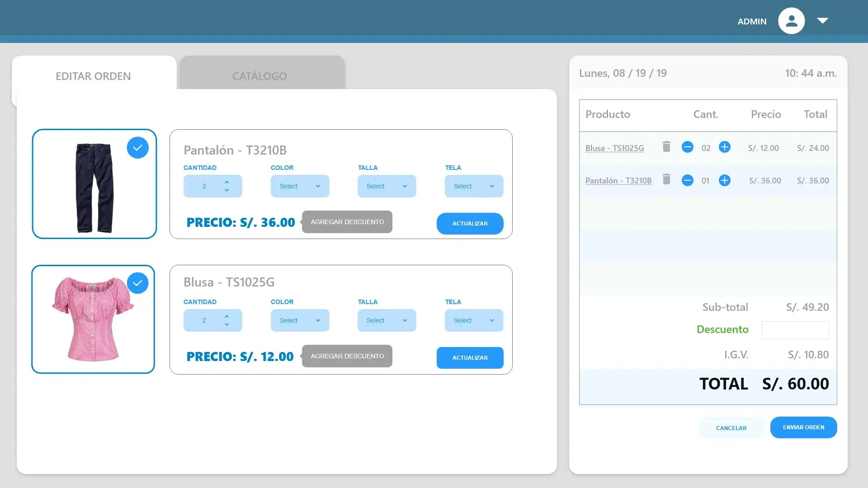The width and height of the screenshot is (868, 488).
Task: Delete Blusa - TS1025G from order list
Action: [666, 147]
